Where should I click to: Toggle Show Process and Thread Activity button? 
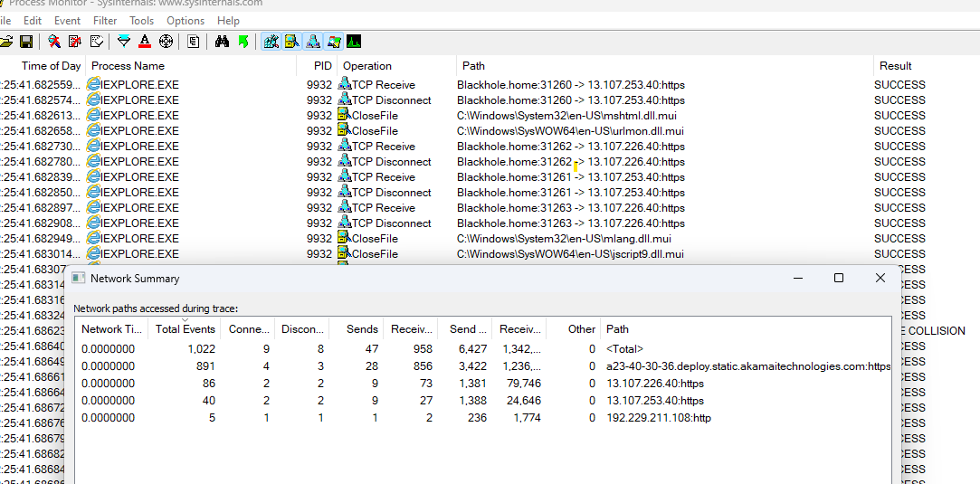pyautogui.click(x=335, y=42)
